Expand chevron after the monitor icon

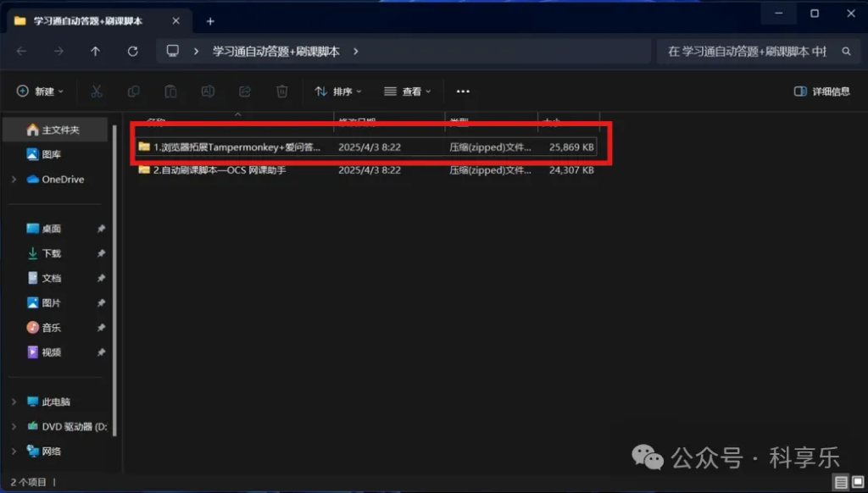pos(196,52)
